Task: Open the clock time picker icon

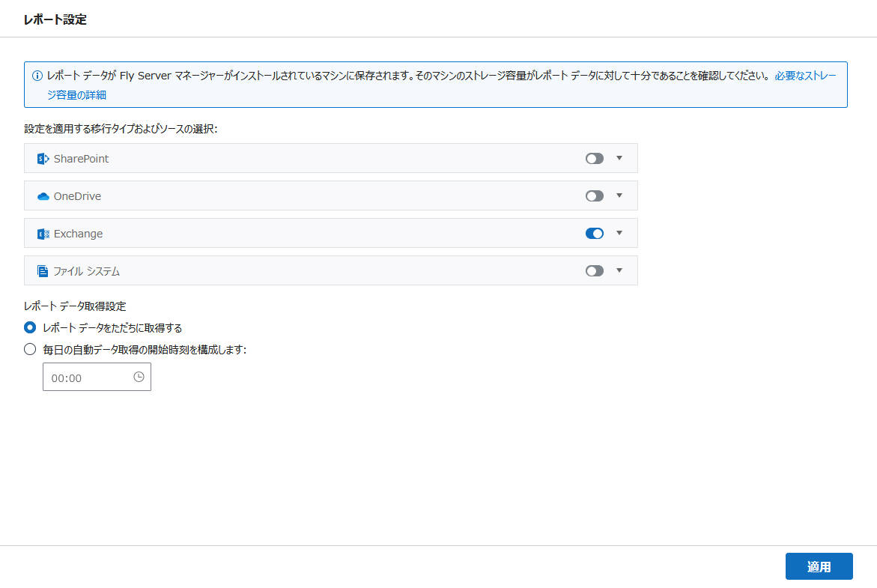Action: [x=139, y=377]
